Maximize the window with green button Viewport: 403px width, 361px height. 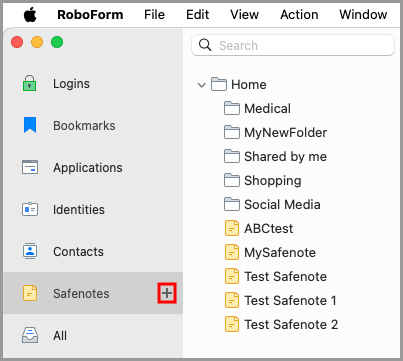pyautogui.click(x=57, y=42)
